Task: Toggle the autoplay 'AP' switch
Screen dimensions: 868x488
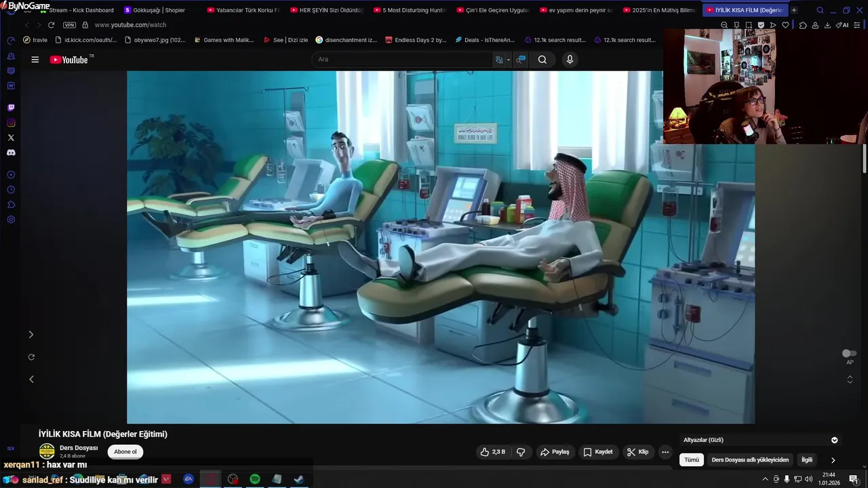Action: tap(849, 353)
